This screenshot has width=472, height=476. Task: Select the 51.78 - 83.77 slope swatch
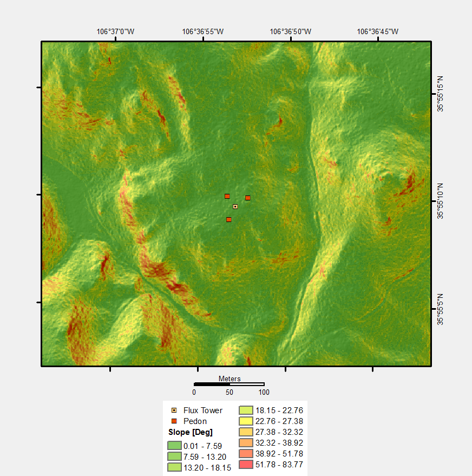click(246, 465)
